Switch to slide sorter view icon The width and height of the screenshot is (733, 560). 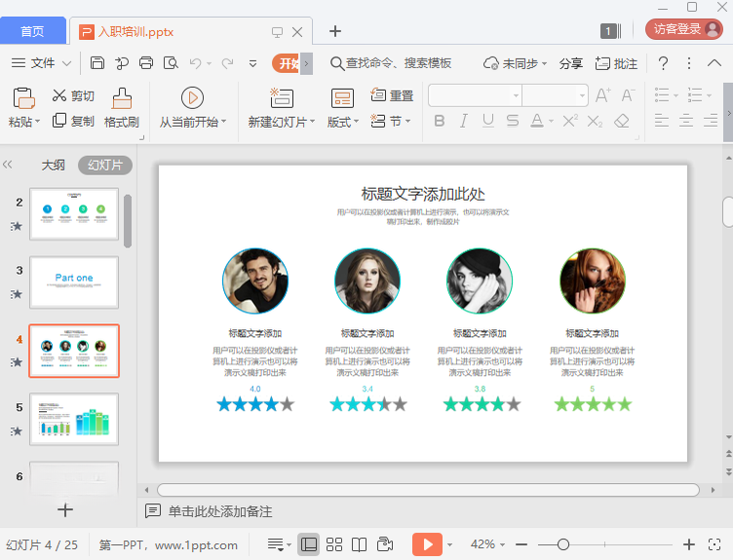pos(333,544)
